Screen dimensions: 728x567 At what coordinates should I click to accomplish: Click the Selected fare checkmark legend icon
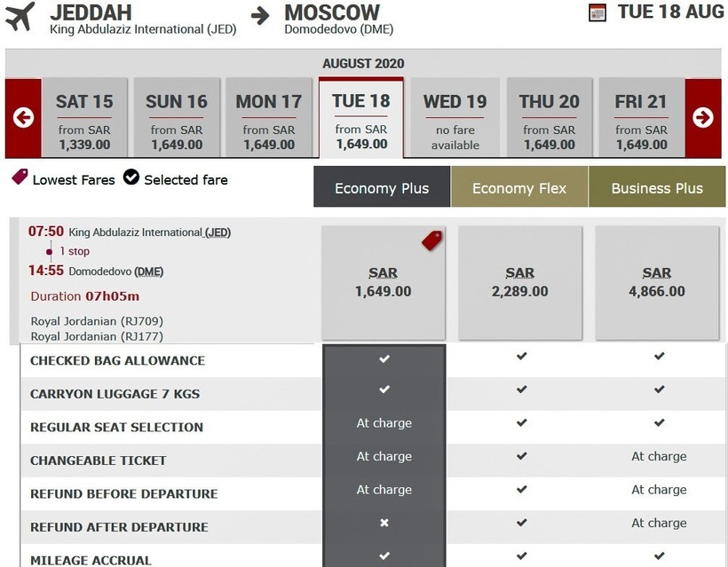click(131, 178)
